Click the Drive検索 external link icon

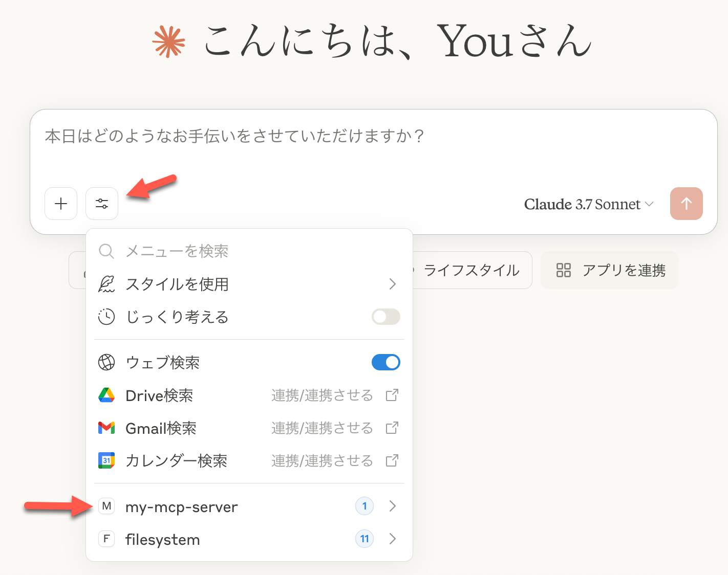(392, 395)
